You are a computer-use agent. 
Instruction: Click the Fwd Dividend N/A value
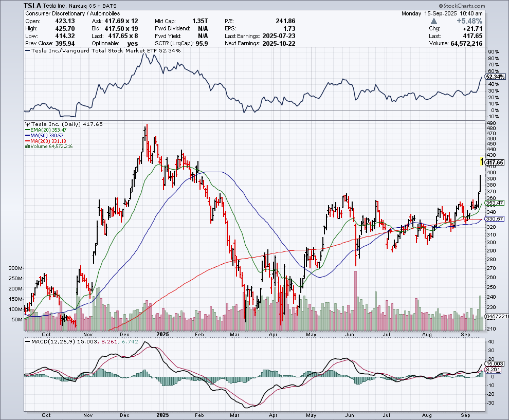(203, 29)
